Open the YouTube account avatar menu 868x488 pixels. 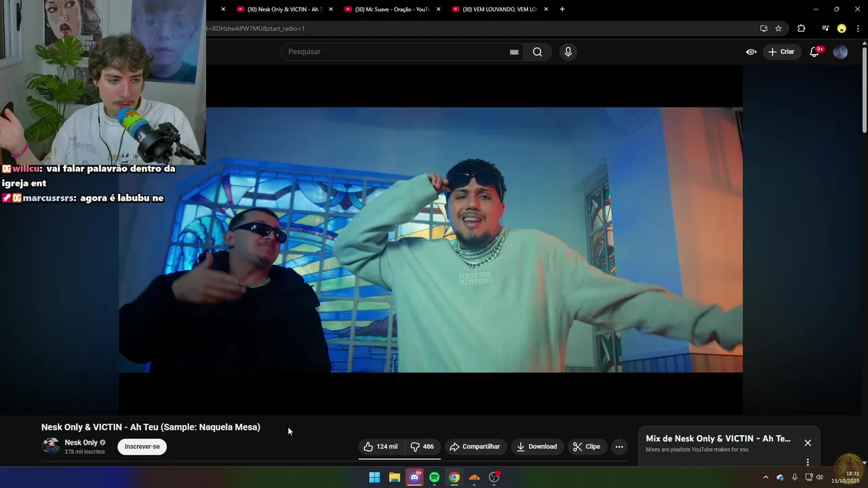click(x=840, y=52)
